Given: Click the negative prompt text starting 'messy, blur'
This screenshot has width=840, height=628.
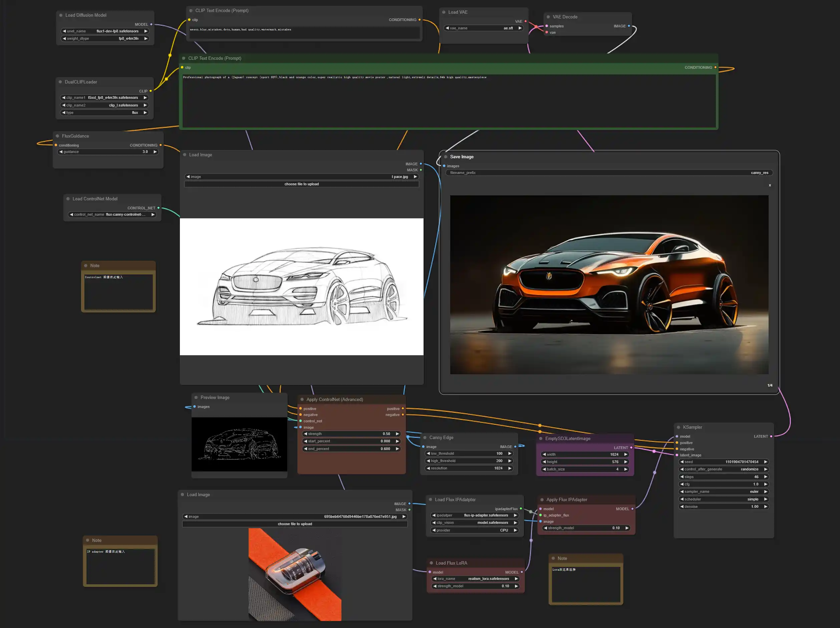Looking at the screenshot, I should pos(240,29).
